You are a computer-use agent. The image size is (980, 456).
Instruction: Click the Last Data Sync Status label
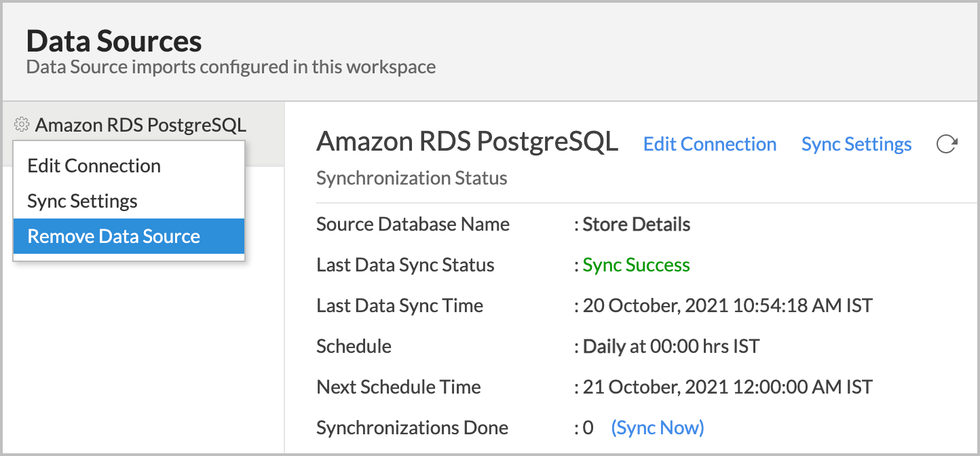pos(404,265)
